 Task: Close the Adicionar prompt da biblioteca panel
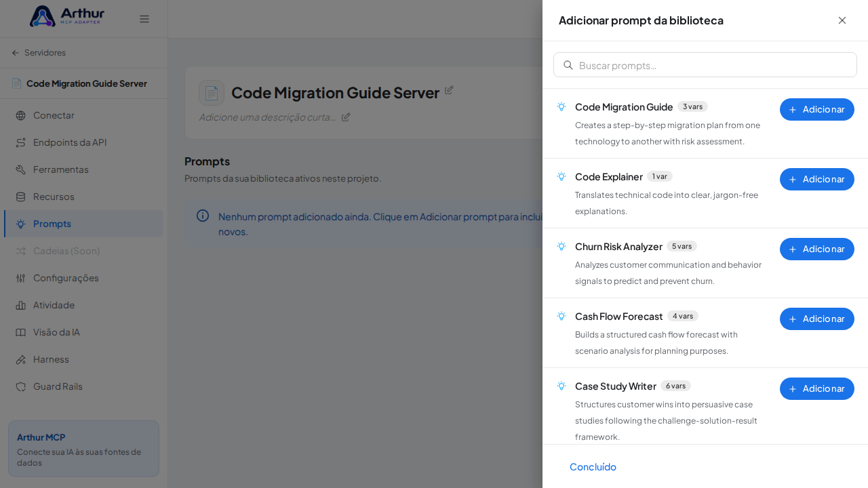coord(842,20)
